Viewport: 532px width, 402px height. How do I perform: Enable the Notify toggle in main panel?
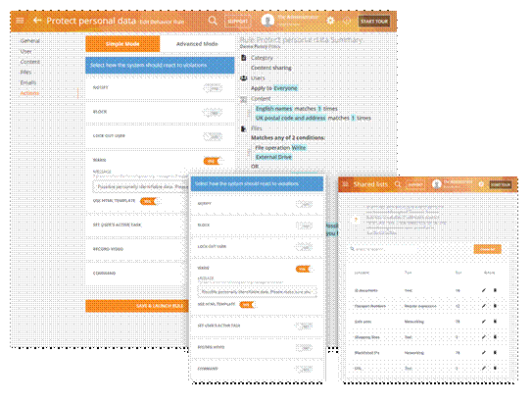[x=213, y=88]
